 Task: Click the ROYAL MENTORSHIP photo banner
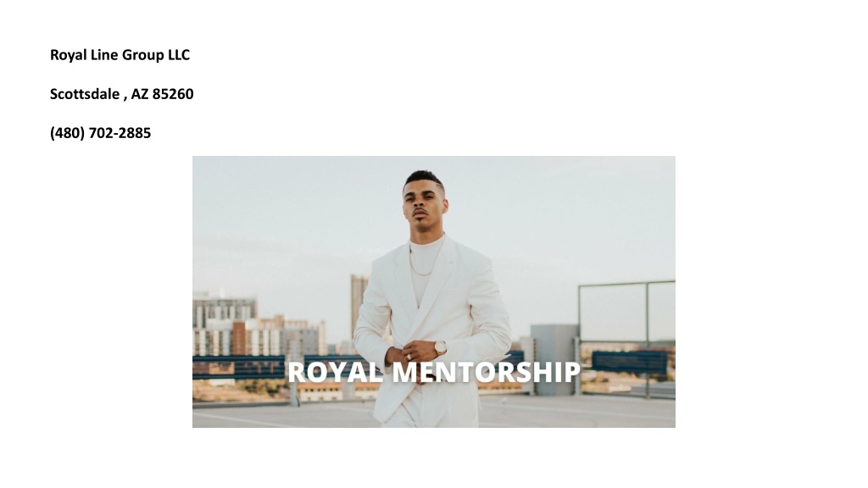[433, 291]
